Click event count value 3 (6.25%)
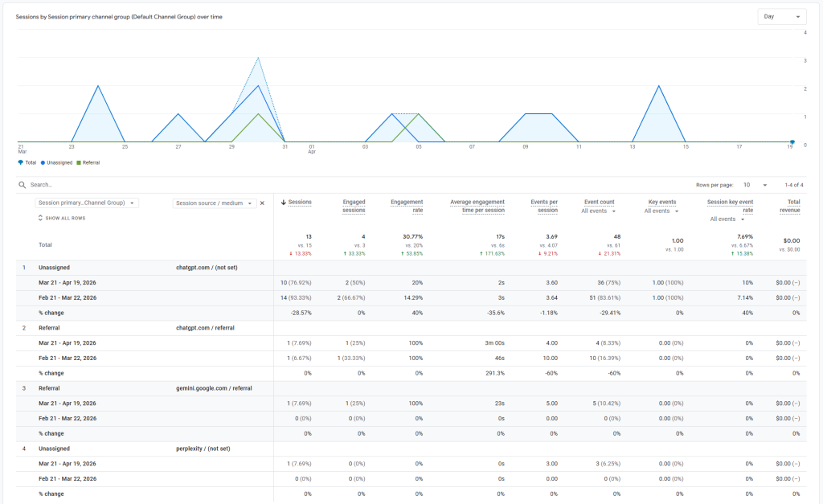Image resolution: width=823 pixels, height=504 pixels. tap(608, 464)
